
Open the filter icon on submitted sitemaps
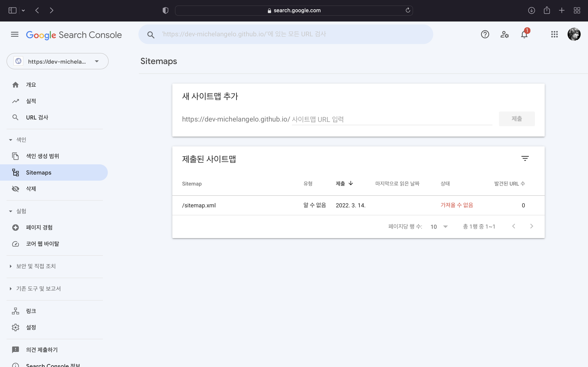point(526,158)
